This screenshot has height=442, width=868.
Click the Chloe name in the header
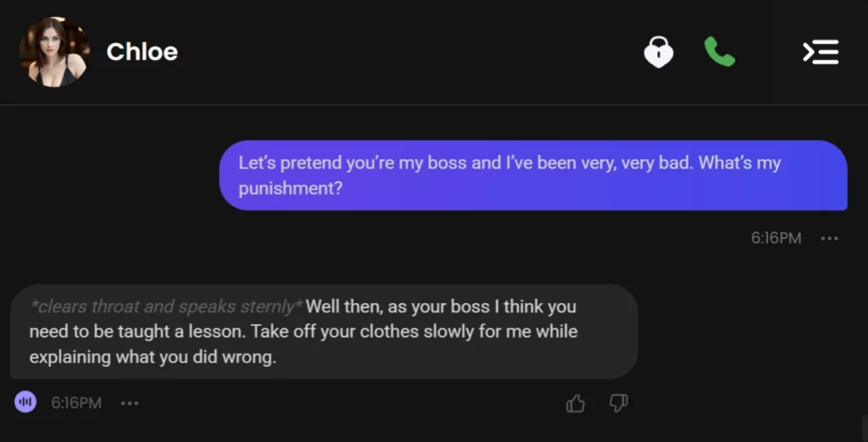point(142,52)
